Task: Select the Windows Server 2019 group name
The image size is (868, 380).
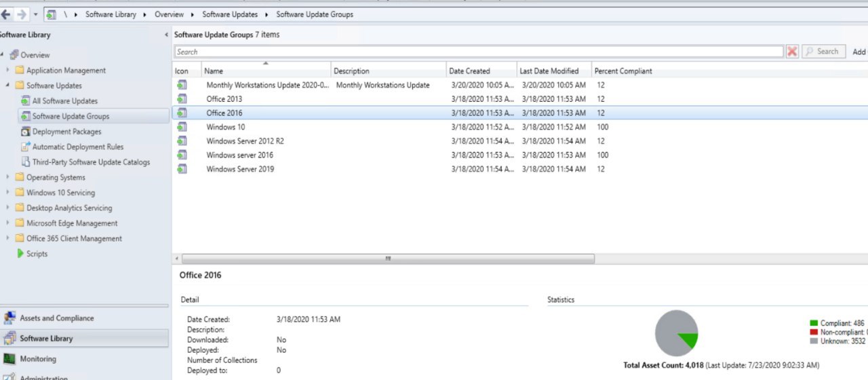Action: (x=240, y=169)
